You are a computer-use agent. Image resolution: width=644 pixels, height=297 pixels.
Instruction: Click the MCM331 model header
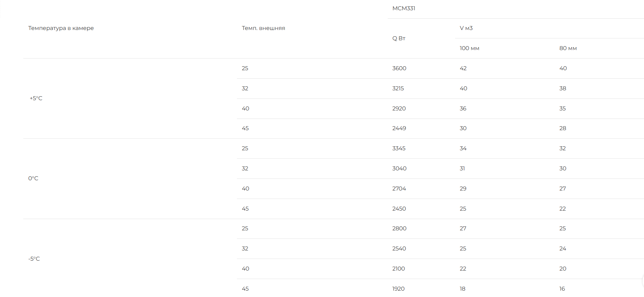[x=404, y=8]
